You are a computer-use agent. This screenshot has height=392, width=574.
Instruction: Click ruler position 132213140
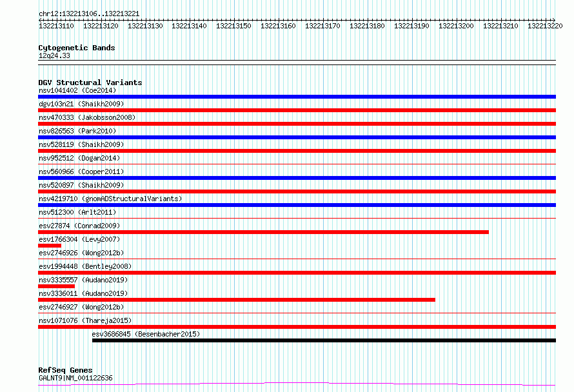189,26
